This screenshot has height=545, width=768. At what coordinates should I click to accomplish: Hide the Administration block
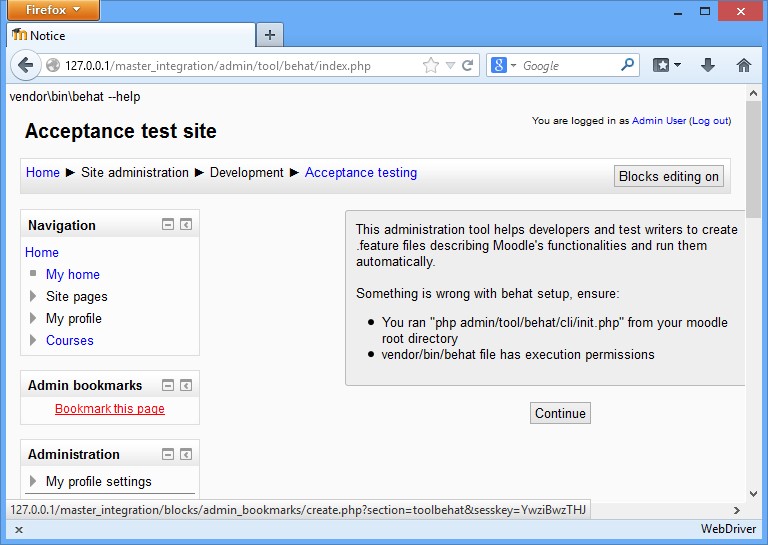click(x=168, y=454)
